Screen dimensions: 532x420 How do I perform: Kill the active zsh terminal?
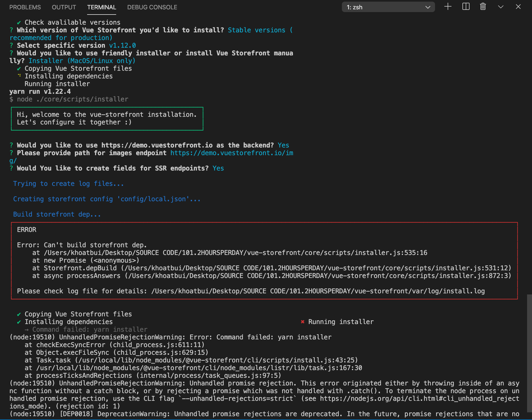click(483, 7)
